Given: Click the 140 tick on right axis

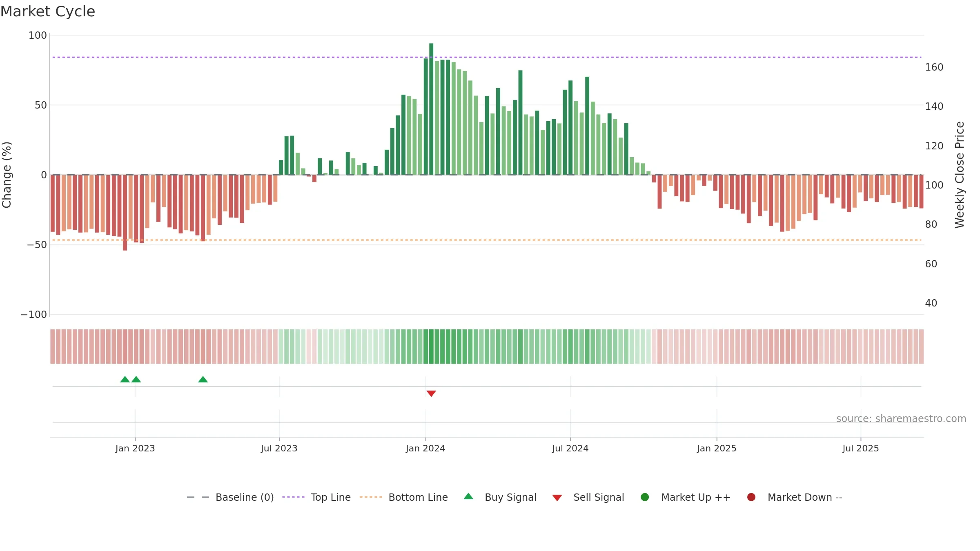Looking at the screenshot, I should (x=934, y=107).
